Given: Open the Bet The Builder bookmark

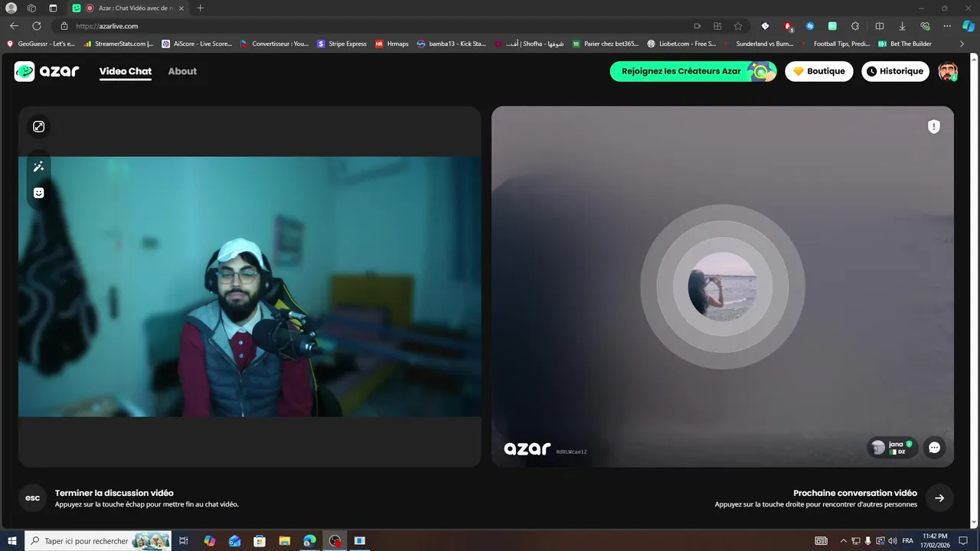Looking at the screenshot, I should (x=906, y=44).
